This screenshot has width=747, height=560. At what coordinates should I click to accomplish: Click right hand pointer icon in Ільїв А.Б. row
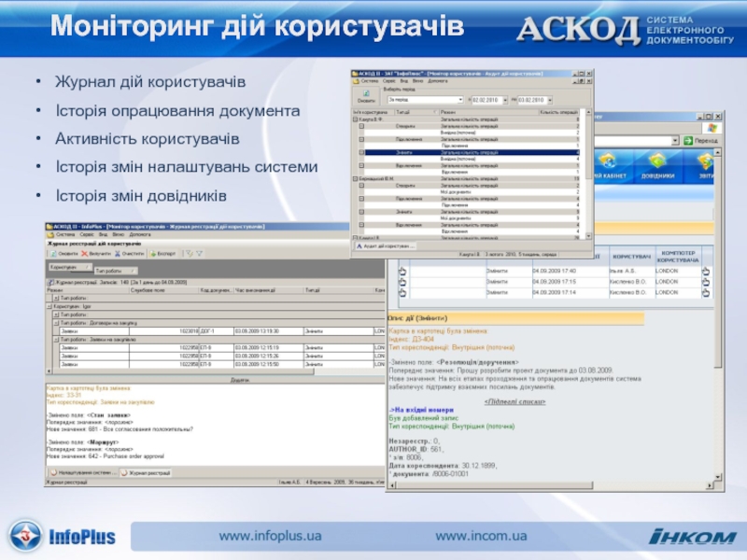point(706,271)
